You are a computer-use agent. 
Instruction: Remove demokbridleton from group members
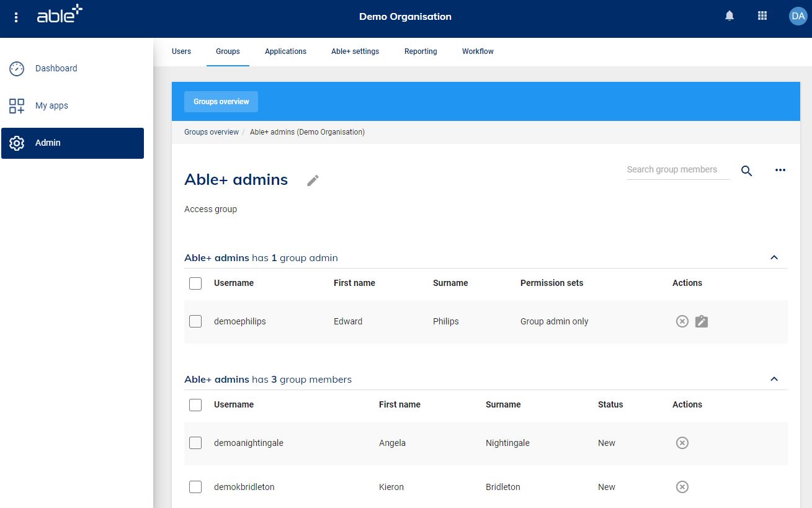click(682, 487)
